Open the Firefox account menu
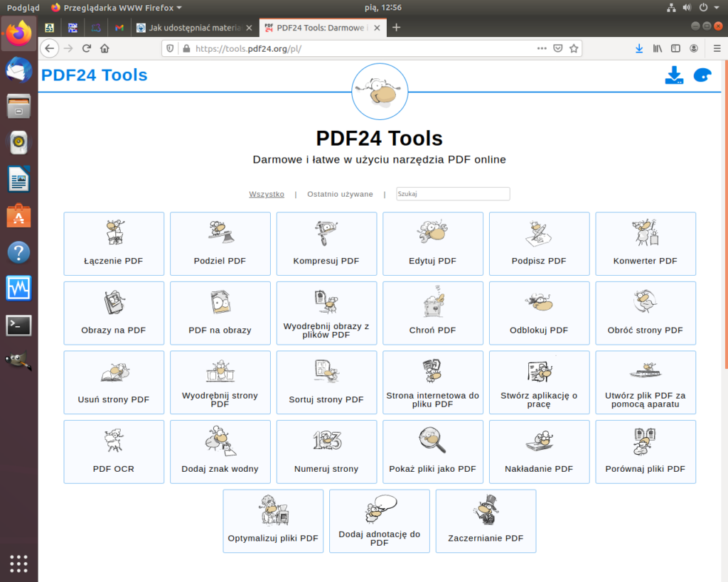Viewport: 728px width, 582px height. pyautogui.click(x=694, y=48)
